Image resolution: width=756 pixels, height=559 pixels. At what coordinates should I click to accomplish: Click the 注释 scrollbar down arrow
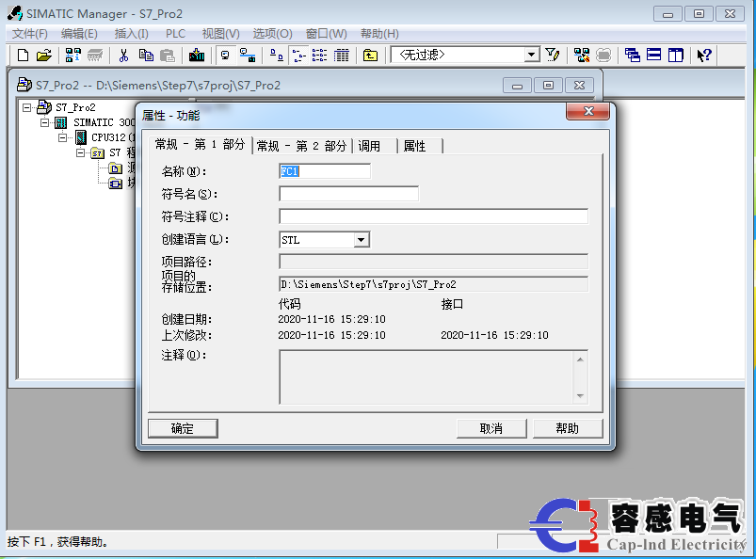(580, 396)
